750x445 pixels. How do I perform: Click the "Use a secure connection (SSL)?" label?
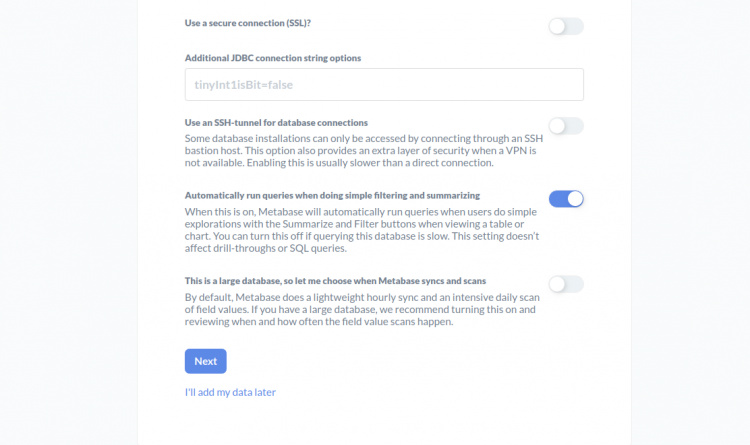[x=254, y=22]
